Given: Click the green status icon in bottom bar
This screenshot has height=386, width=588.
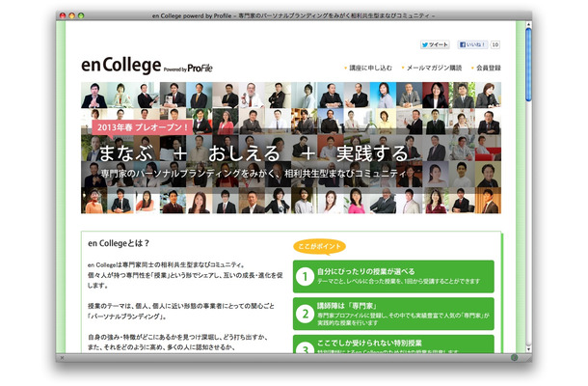Looking at the screenshot, I should (515, 357).
